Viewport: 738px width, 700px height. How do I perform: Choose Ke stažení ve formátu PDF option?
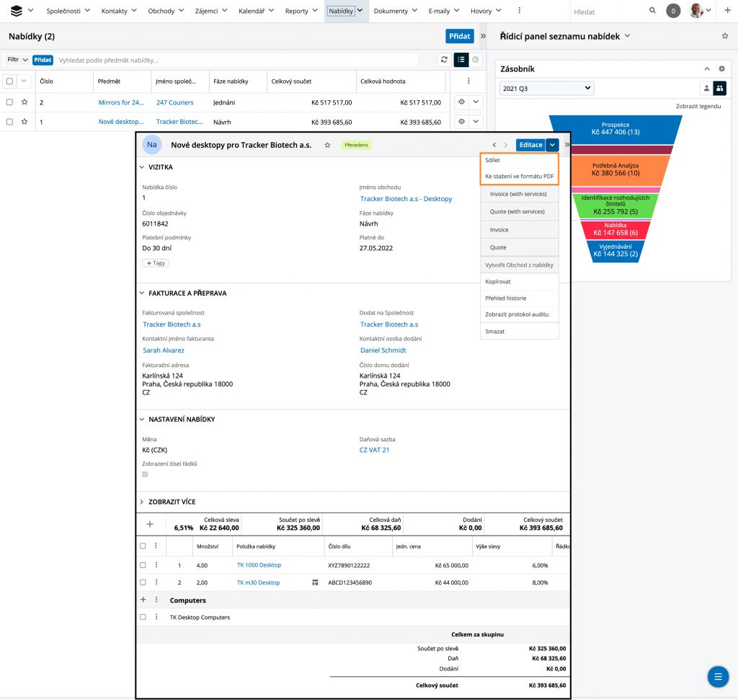point(519,176)
